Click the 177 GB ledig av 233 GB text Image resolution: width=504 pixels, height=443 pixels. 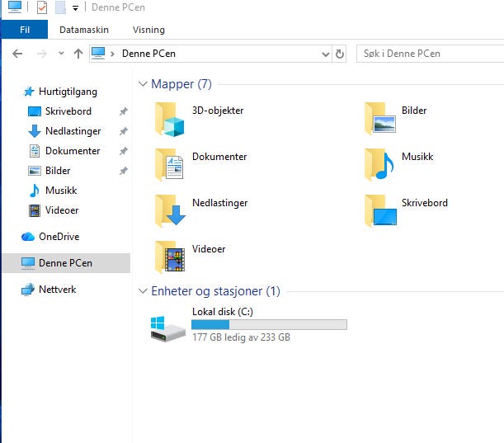(241, 337)
